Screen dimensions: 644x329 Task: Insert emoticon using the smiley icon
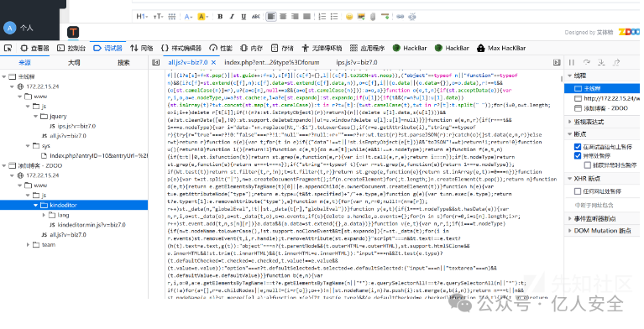pos(349,17)
